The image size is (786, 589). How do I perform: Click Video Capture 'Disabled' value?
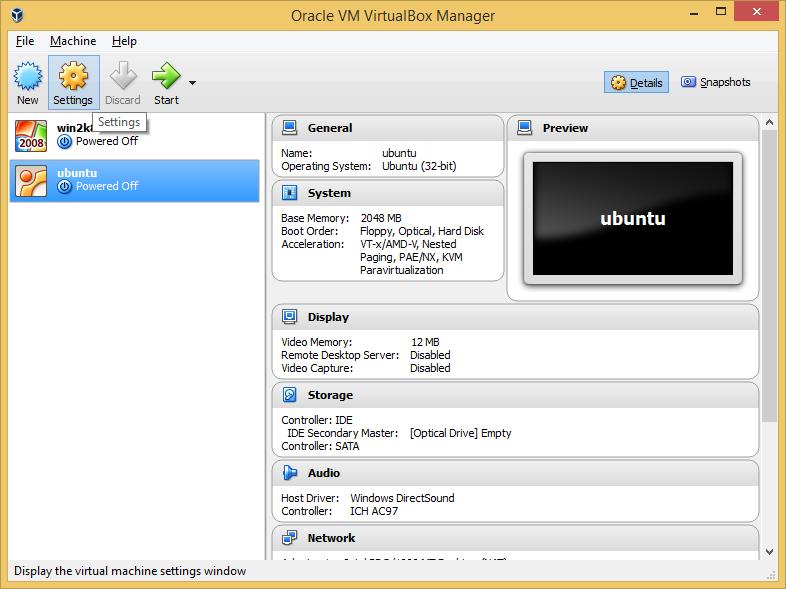430,368
